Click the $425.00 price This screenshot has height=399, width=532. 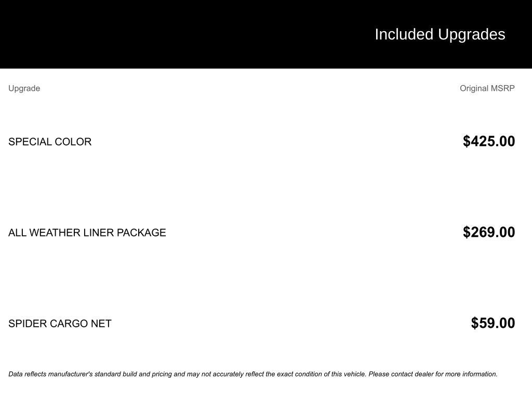489,141
